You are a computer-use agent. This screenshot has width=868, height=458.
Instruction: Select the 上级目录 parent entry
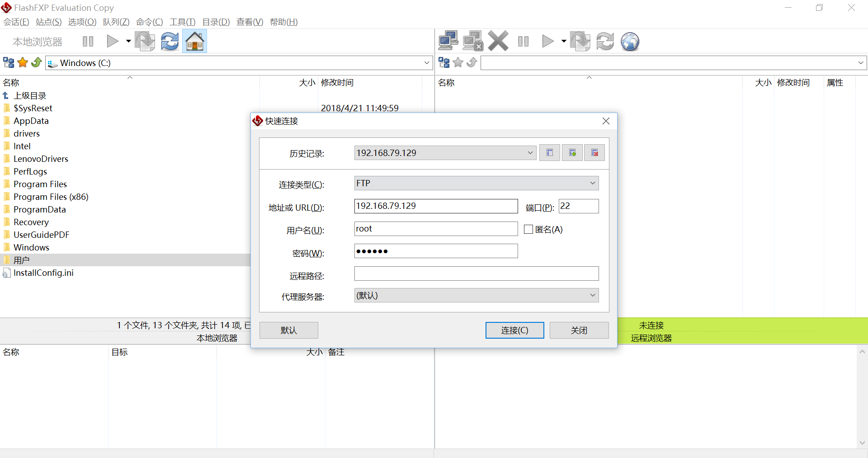(30, 95)
